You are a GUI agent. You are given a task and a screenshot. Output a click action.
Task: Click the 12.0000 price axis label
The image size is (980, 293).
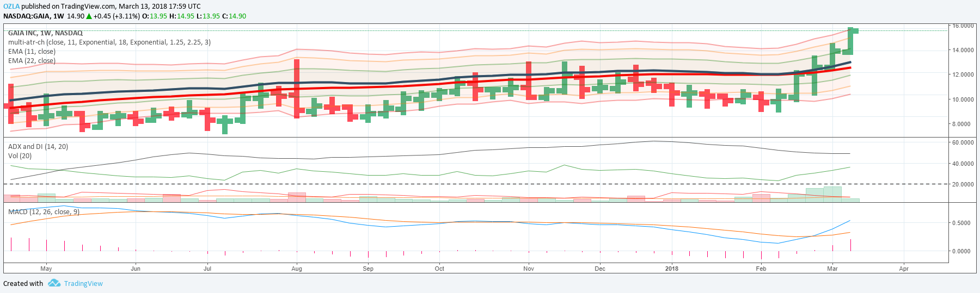963,74
